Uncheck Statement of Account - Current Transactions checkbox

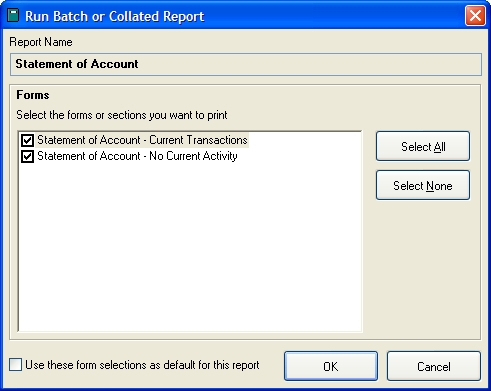pyautogui.click(x=27, y=140)
